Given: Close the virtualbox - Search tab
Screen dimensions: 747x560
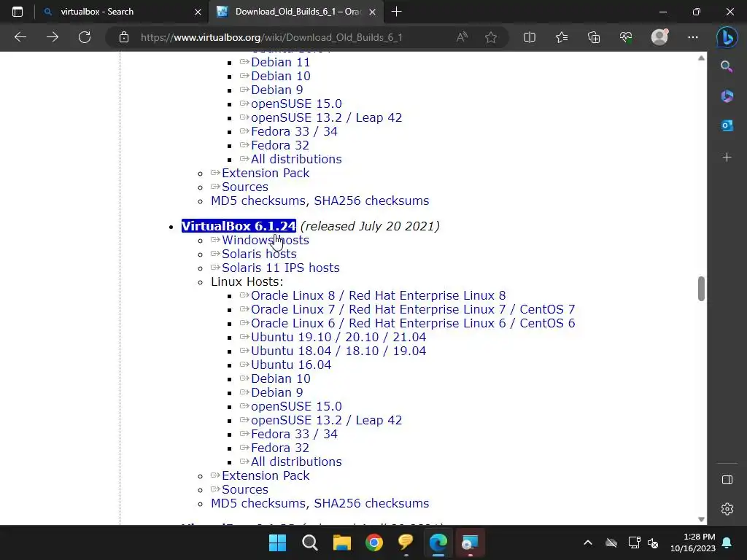Looking at the screenshot, I should click(198, 12).
